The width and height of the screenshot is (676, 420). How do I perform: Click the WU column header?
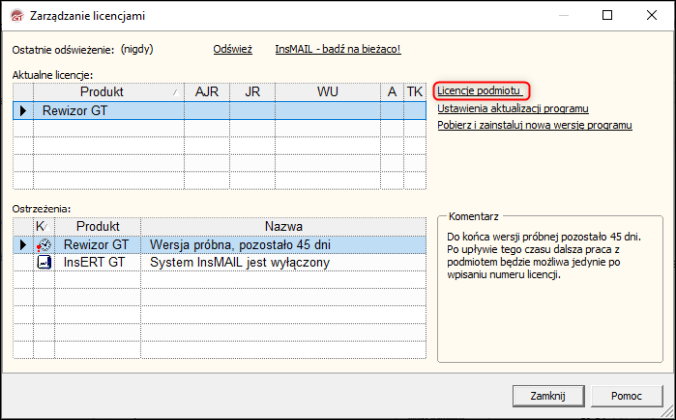[x=327, y=92]
